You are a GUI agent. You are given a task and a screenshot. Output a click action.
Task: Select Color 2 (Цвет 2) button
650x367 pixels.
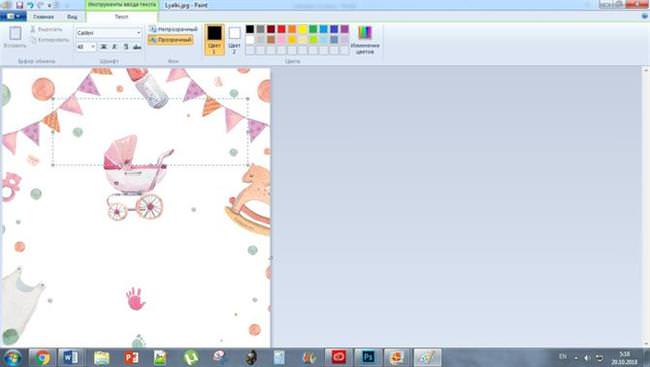point(234,40)
